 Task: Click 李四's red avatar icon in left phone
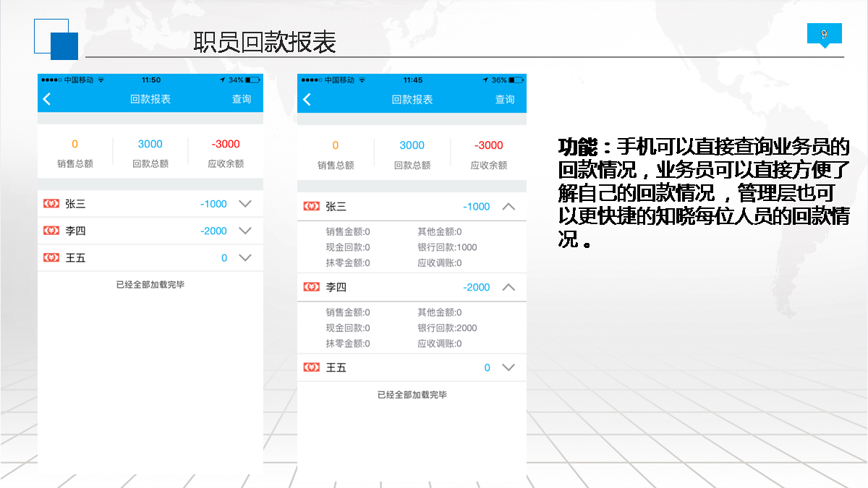[51, 231]
